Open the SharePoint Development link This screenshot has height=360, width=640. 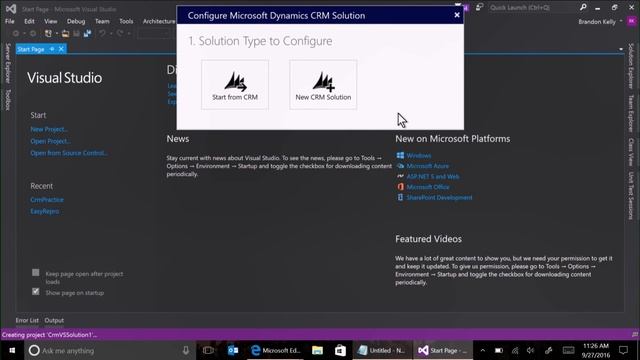click(x=440, y=198)
